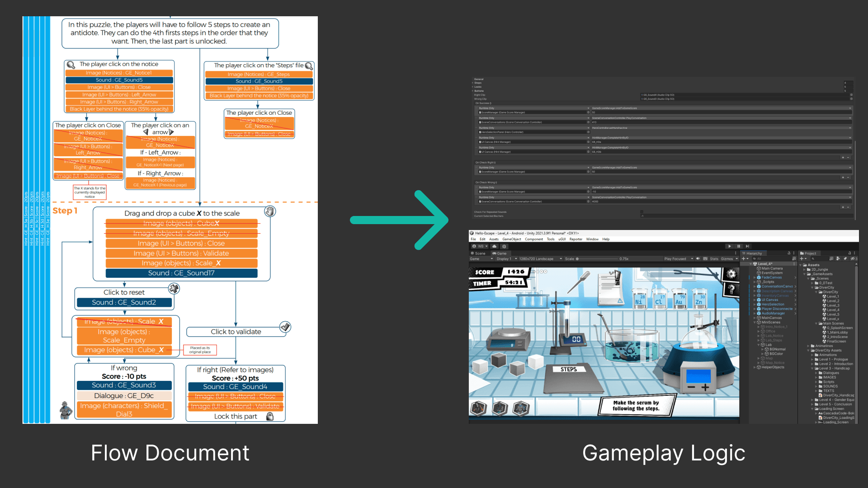Click the question mark hint icon in the game

[x=731, y=290]
